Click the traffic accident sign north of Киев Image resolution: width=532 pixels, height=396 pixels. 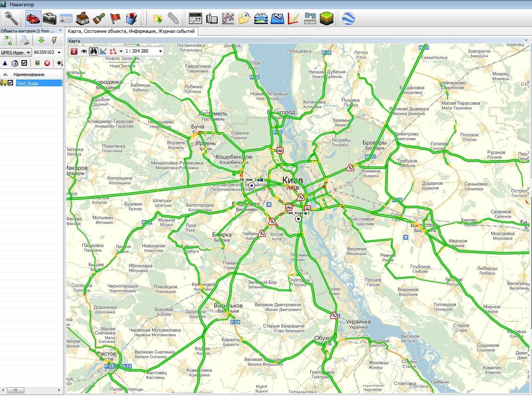click(280, 150)
